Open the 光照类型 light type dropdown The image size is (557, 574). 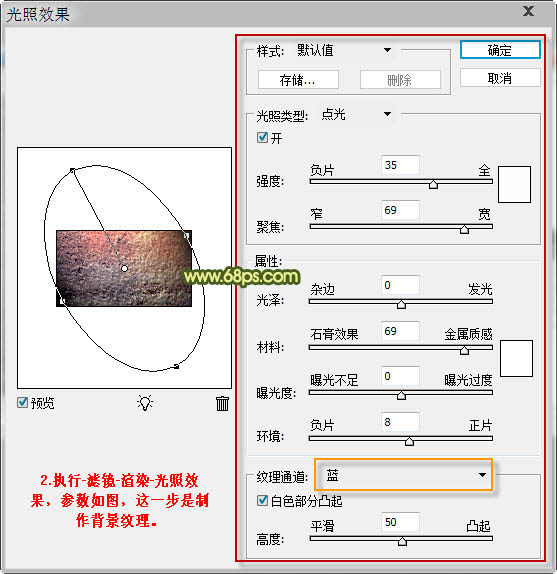tap(356, 114)
